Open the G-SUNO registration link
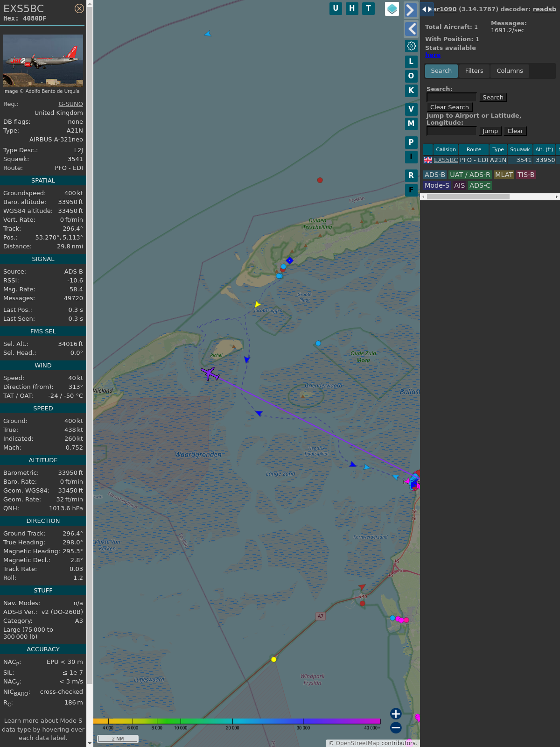 click(70, 104)
